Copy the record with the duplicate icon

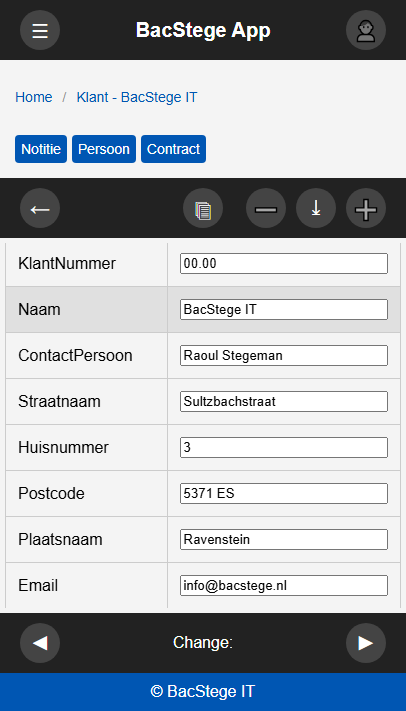[x=203, y=208]
